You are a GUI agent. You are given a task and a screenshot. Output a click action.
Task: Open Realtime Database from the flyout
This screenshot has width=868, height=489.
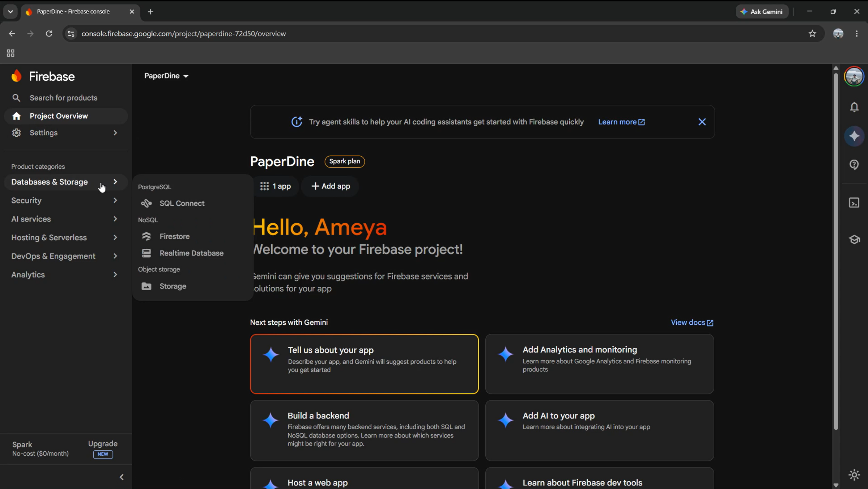pyautogui.click(x=191, y=253)
